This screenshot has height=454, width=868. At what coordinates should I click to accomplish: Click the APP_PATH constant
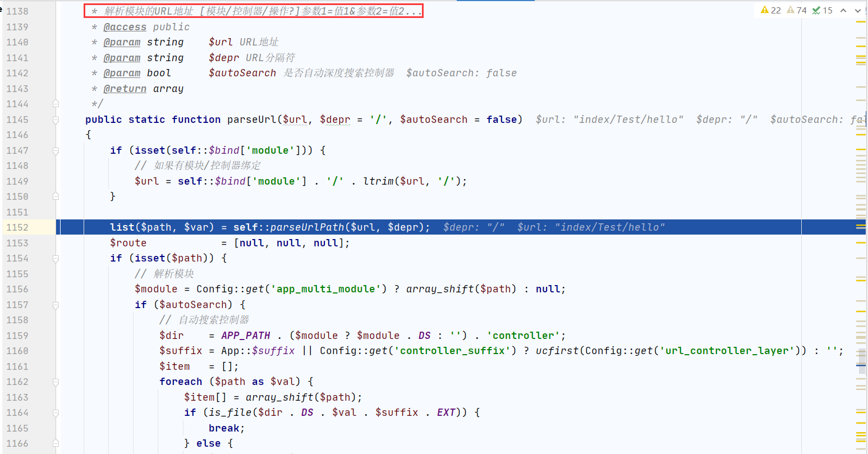(x=246, y=336)
